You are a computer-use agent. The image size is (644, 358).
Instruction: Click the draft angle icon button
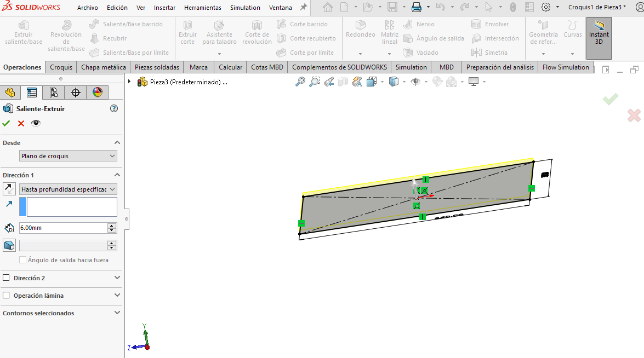9,245
